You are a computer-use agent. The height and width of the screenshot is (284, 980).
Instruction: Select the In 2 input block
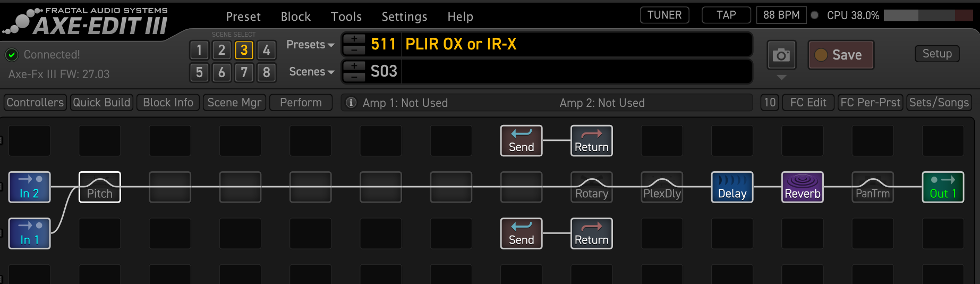30,187
